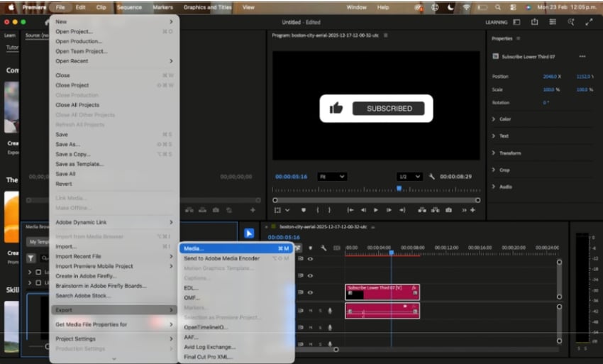Mute the audio track with the pink clip
The width and height of the screenshot is (603, 364).
click(x=310, y=311)
